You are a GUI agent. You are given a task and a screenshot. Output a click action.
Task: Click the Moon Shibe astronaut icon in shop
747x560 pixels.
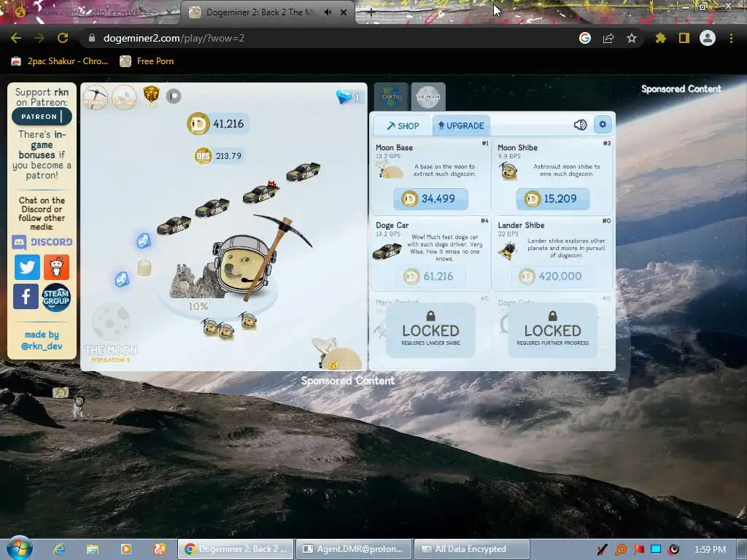[508, 171]
